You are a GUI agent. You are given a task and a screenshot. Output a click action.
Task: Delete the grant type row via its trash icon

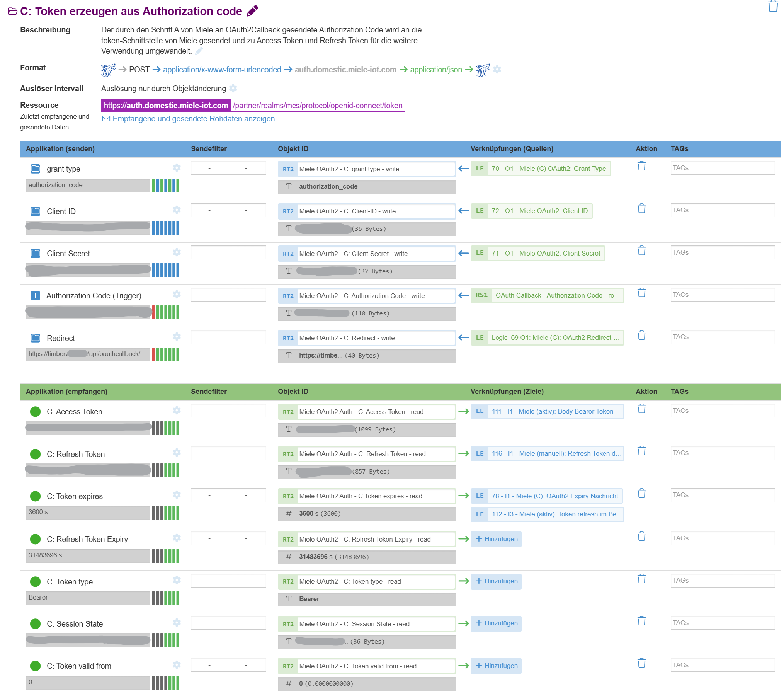click(x=641, y=166)
